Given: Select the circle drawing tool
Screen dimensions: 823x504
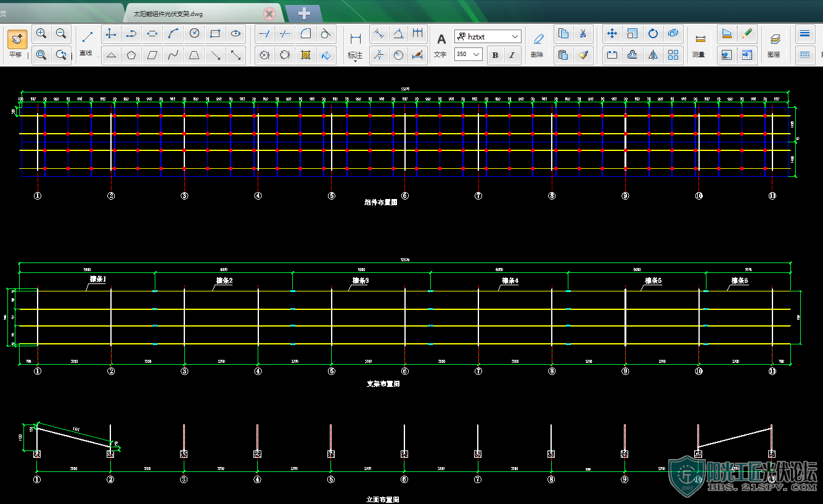Looking at the screenshot, I should pyautogui.click(x=194, y=34).
